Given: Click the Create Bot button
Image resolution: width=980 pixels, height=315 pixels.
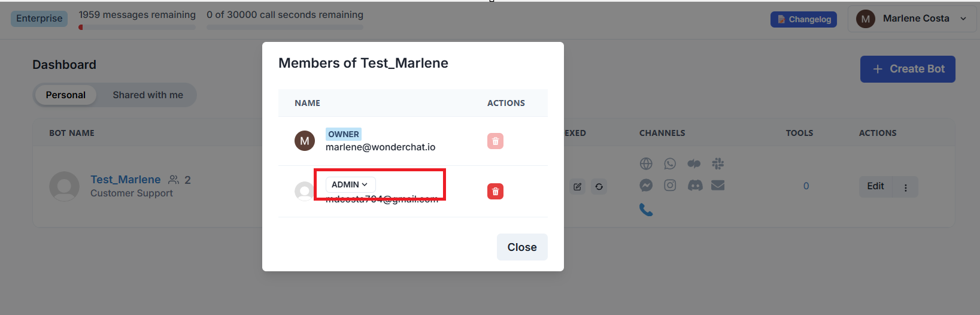Looking at the screenshot, I should 907,69.
